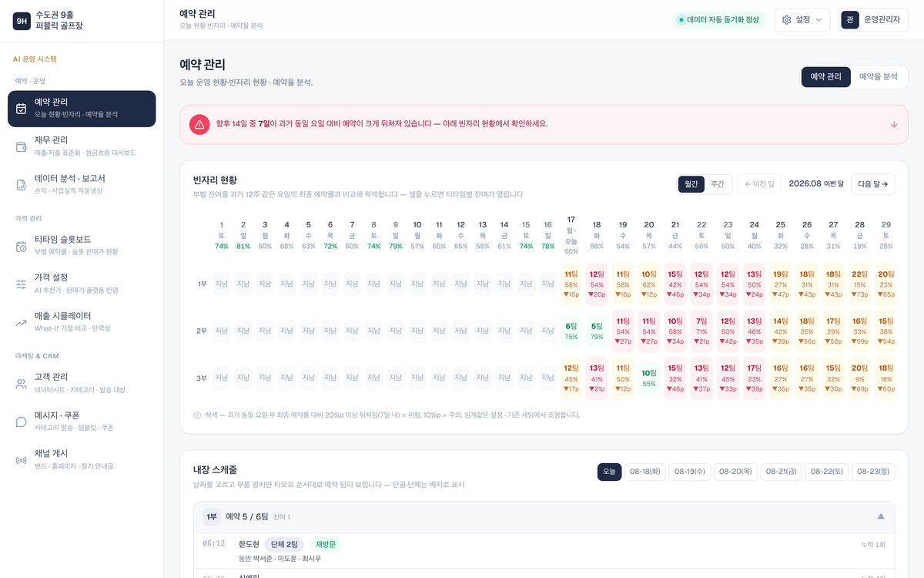Open the 운영관리자 account button
The width and height of the screenshot is (924, 578).
pyautogui.click(x=873, y=20)
